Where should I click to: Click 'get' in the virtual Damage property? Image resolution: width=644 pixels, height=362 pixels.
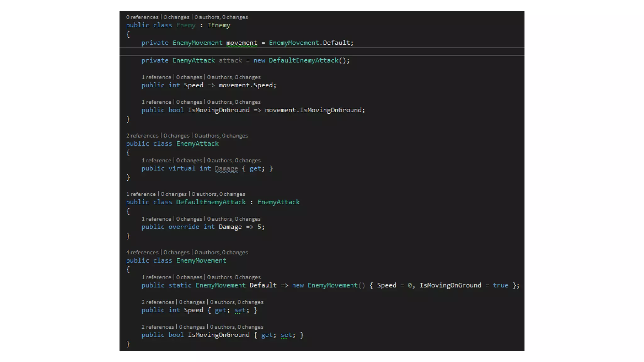pyautogui.click(x=255, y=168)
